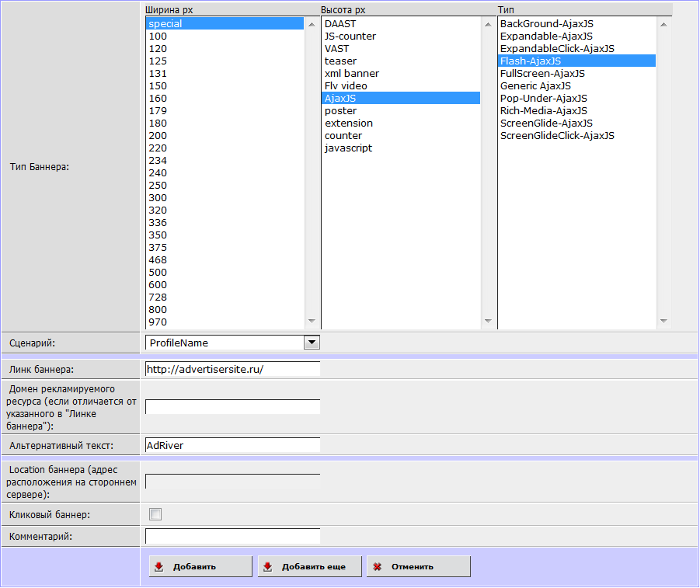
Task: Select width 200 option
Action: pyautogui.click(x=225, y=136)
